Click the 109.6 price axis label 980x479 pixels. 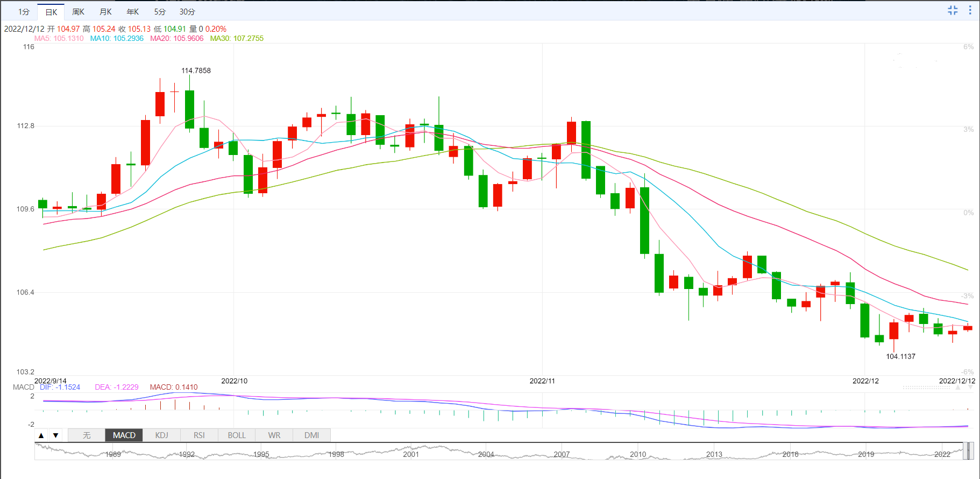(25, 209)
